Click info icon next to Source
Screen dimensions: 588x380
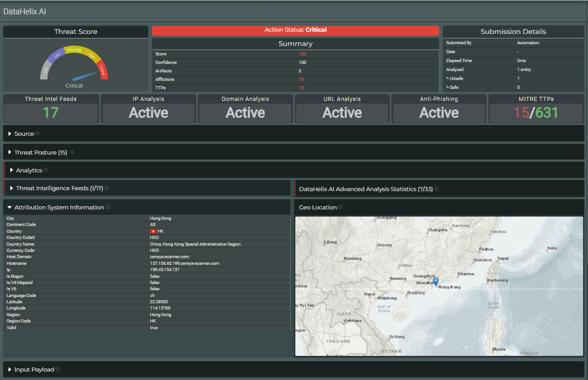38,133
